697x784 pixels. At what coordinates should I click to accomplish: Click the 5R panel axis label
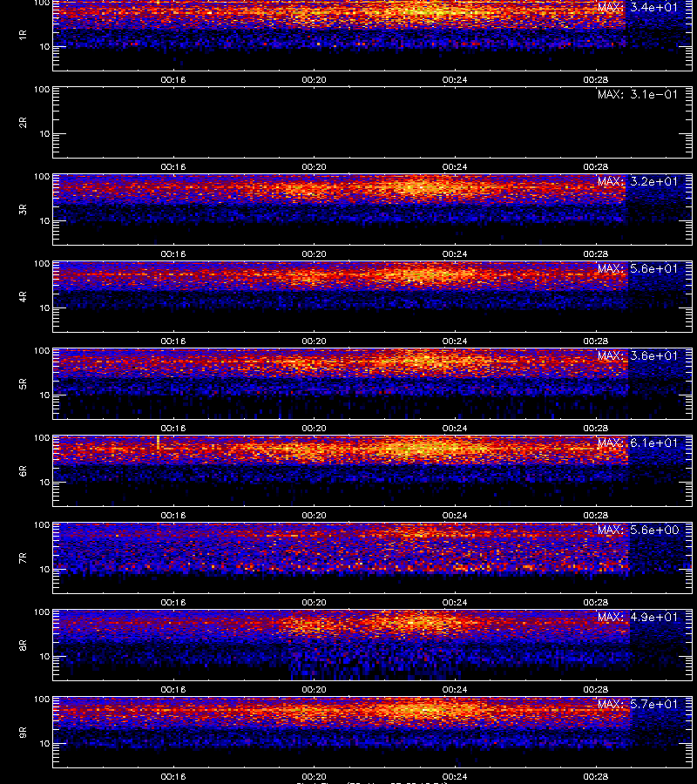point(23,383)
